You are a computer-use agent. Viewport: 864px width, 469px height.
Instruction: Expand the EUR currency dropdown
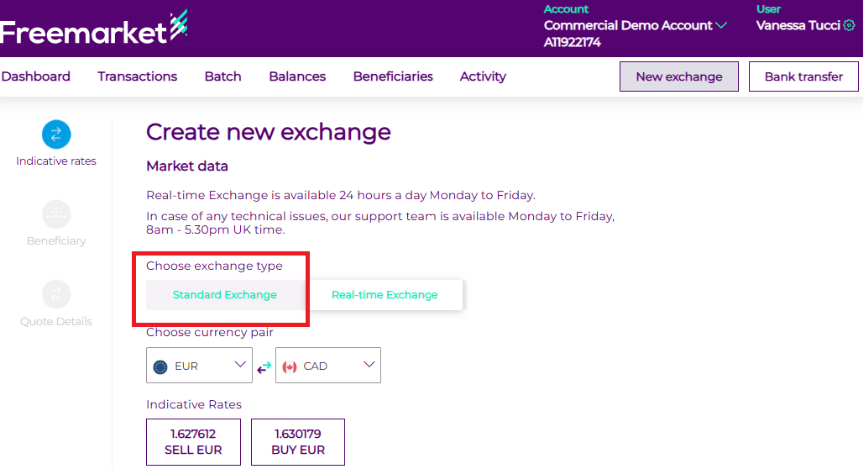(x=240, y=365)
